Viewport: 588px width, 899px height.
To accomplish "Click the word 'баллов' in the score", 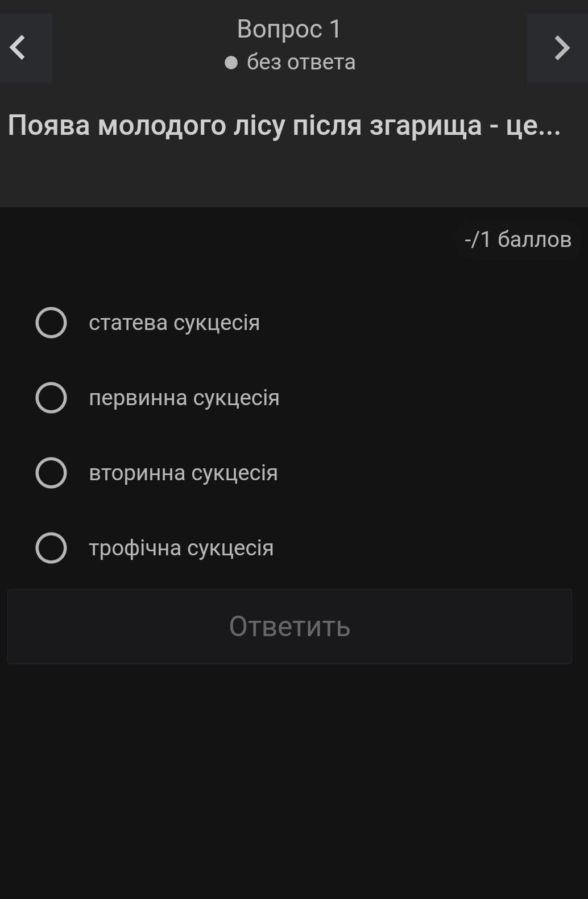I will [534, 240].
